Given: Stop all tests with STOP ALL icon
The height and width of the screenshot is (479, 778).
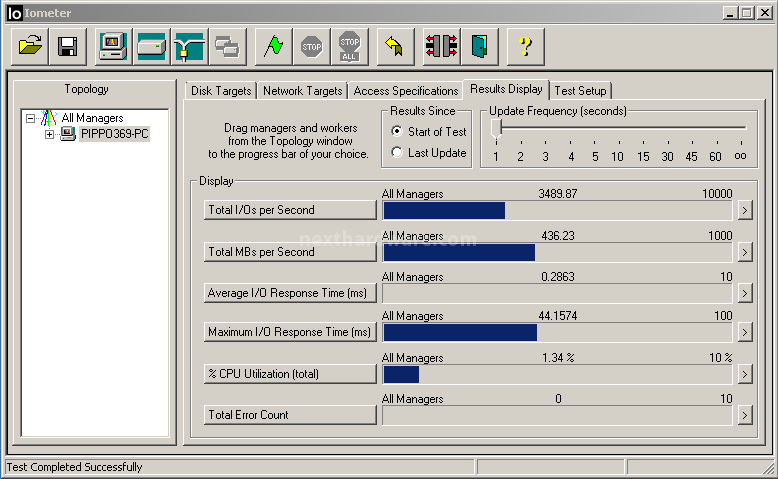Looking at the screenshot, I should click(350, 47).
